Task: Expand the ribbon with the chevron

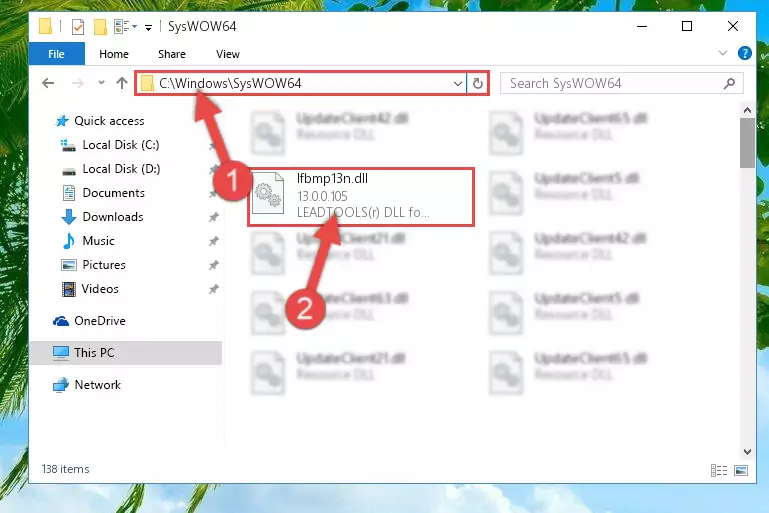Action: (x=722, y=53)
